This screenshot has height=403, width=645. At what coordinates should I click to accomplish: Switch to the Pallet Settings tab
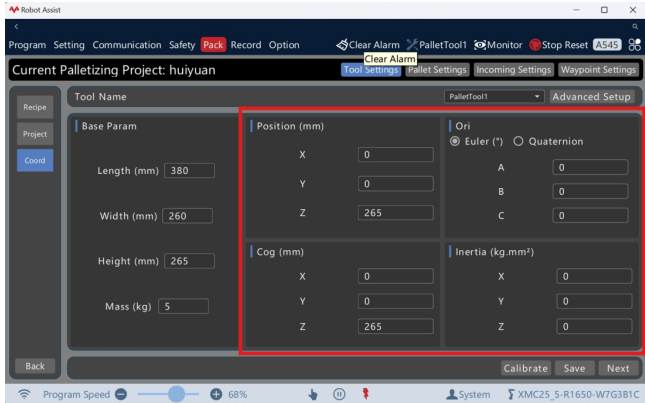(x=437, y=70)
